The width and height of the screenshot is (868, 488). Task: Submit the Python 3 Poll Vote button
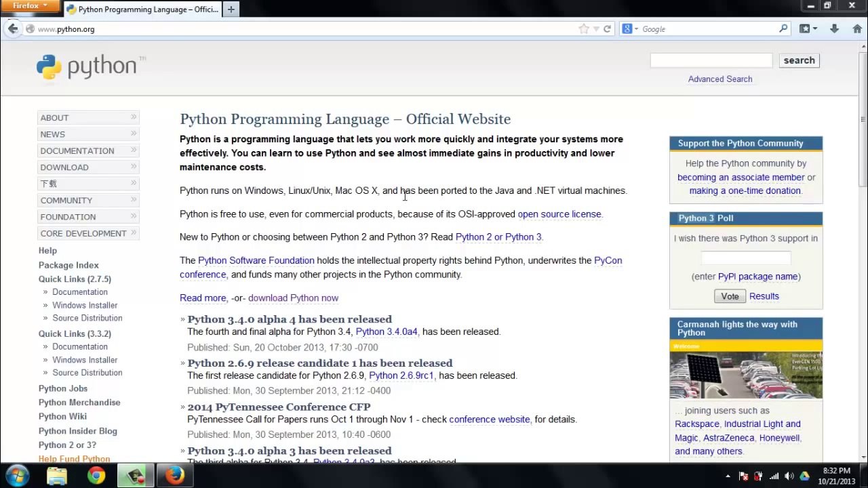(730, 296)
